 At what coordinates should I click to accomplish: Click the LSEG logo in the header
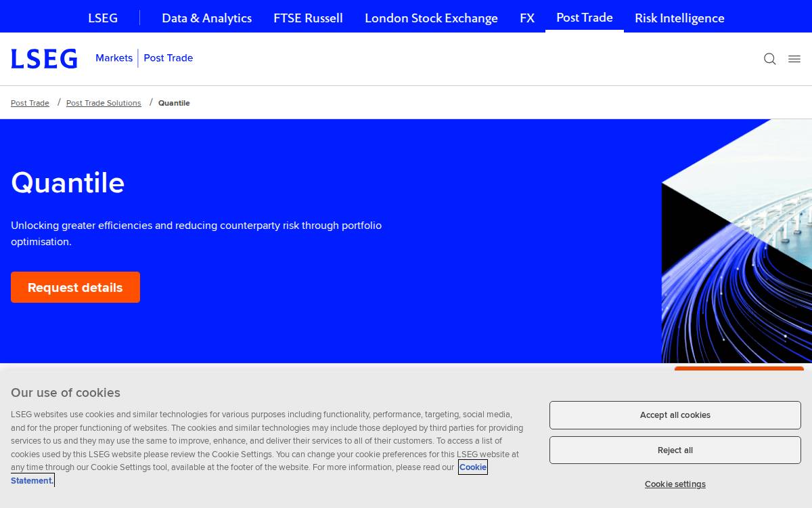click(44, 59)
